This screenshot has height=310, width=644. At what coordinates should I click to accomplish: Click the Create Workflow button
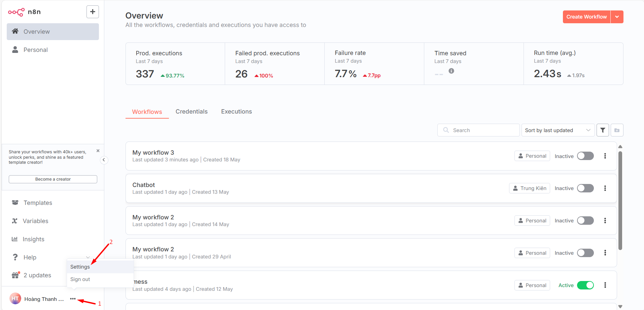tap(586, 17)
